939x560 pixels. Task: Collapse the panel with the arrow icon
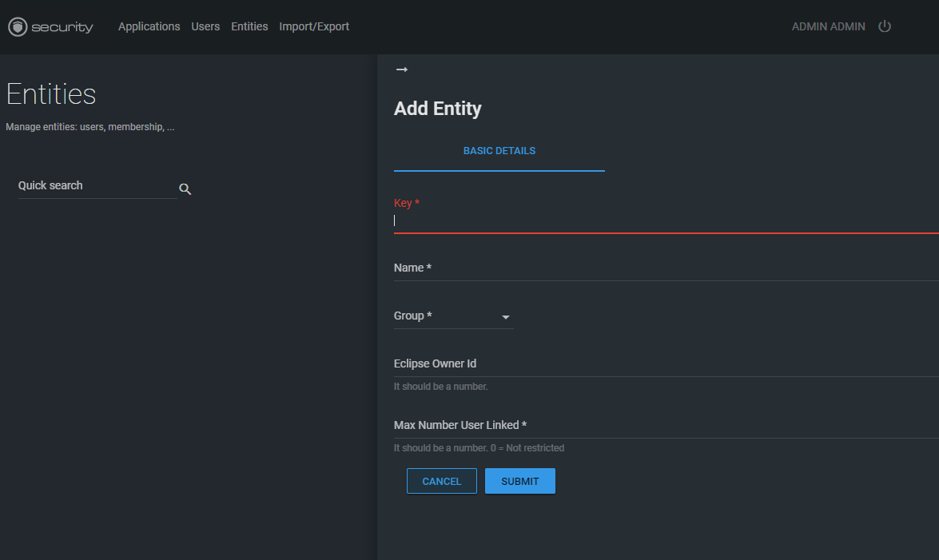click(x=402, y=70)
